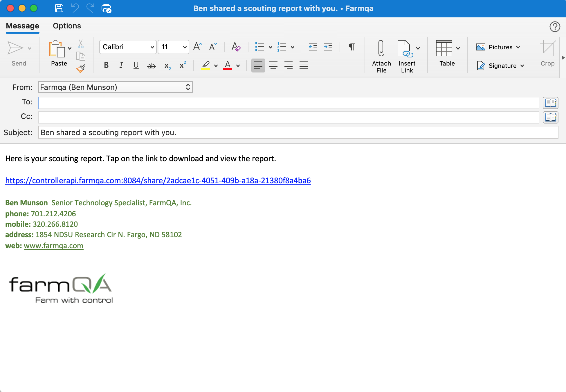This screenshot has width=566, height=392.
Task: Open Pictures menu
Action: [x=498, y=47]
